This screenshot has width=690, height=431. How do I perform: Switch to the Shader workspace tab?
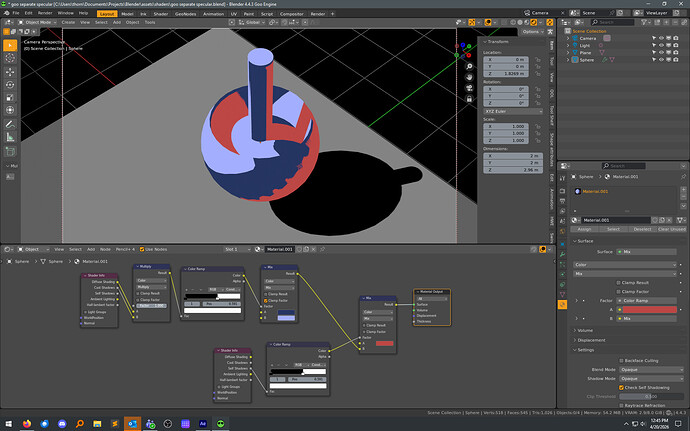point(161,14)
